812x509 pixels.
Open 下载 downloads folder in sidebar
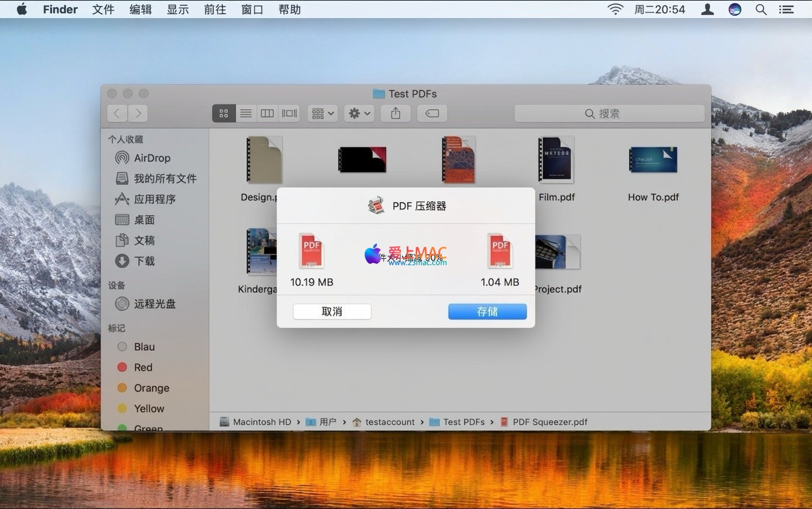point(144,261)
